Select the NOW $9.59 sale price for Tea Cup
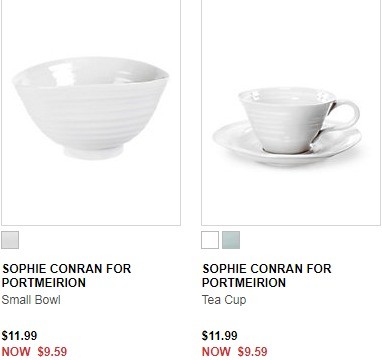Viewport: 382px width, 360px height. 235,351
